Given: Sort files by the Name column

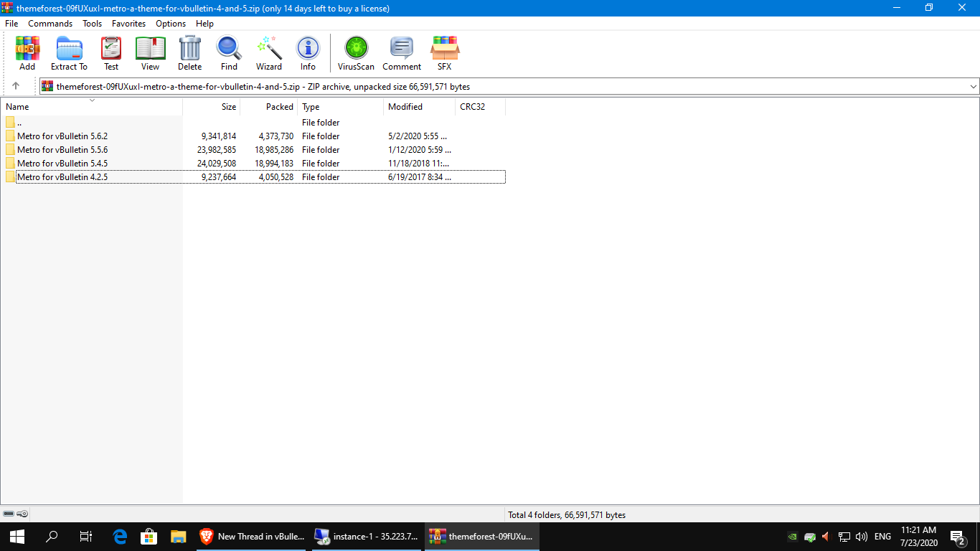Looking at the screenshot, I should 91,107.
